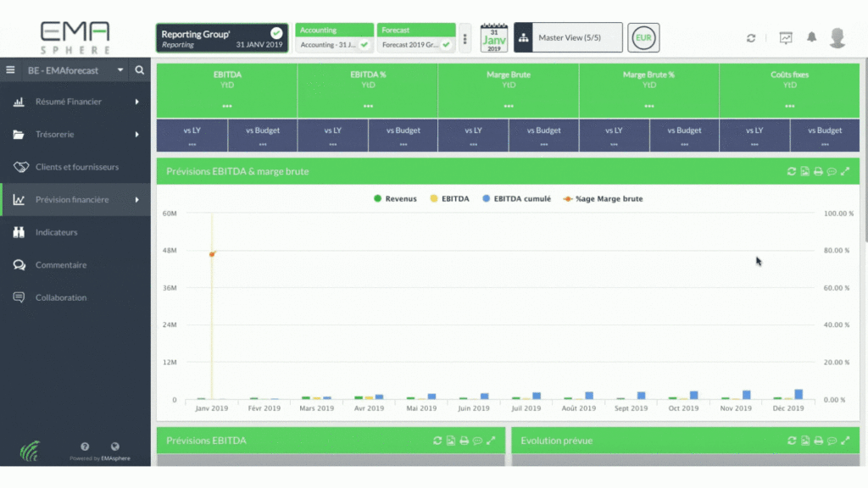The image size is (868, 488).
Task: Expand the Trésorerie submenu arrow
Action: click(x=136, y=135)
